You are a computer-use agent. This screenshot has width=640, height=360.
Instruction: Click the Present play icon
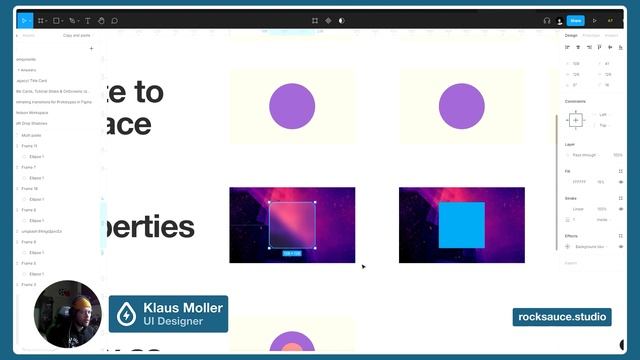tap(595, 20)
